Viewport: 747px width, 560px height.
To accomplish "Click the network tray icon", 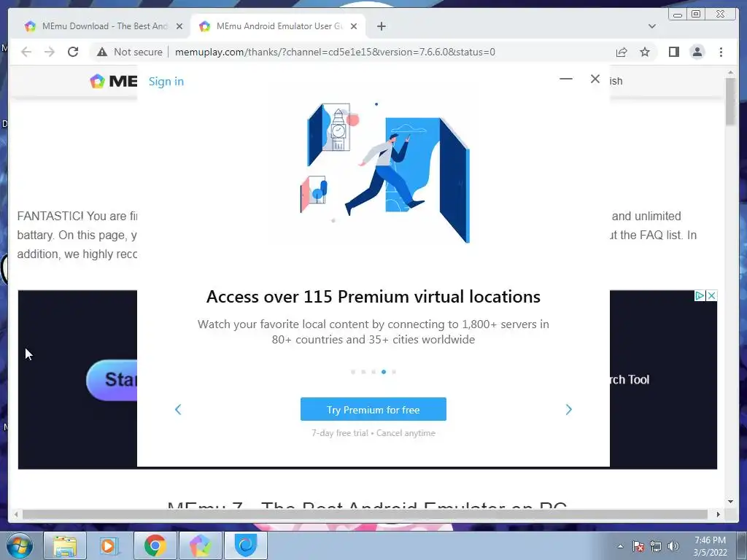I will [x=656, y=546].
